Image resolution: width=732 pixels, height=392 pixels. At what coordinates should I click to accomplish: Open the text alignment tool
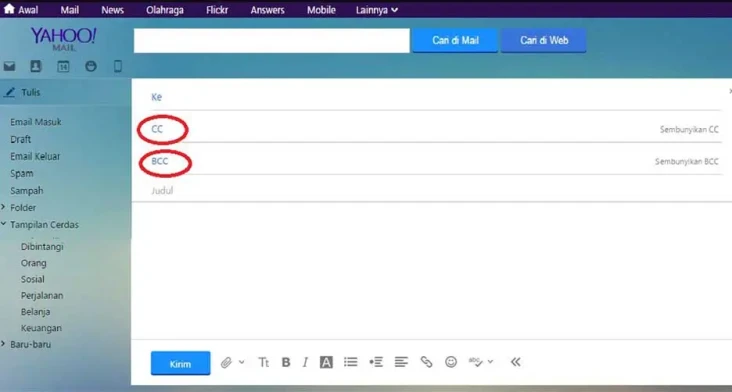401,362
